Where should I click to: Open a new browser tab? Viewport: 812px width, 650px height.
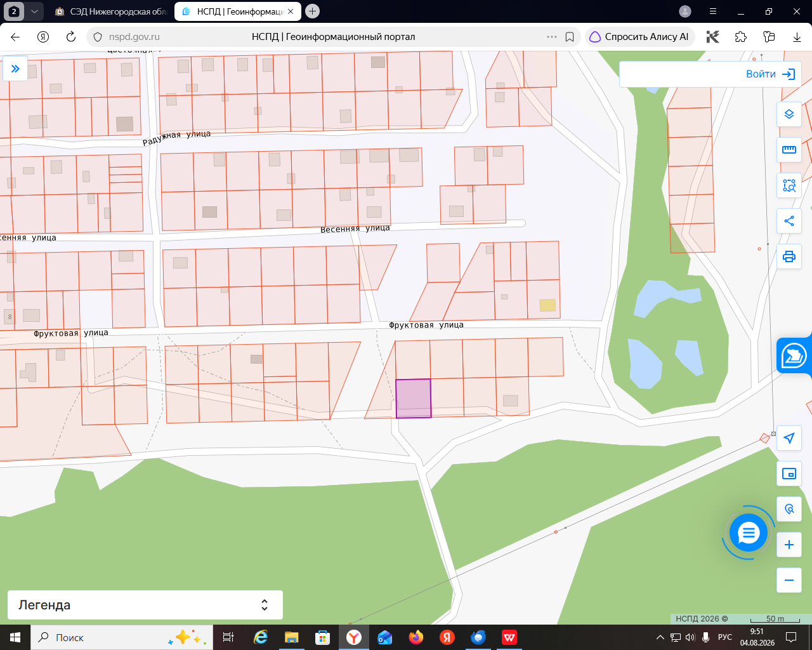[312, 11]
